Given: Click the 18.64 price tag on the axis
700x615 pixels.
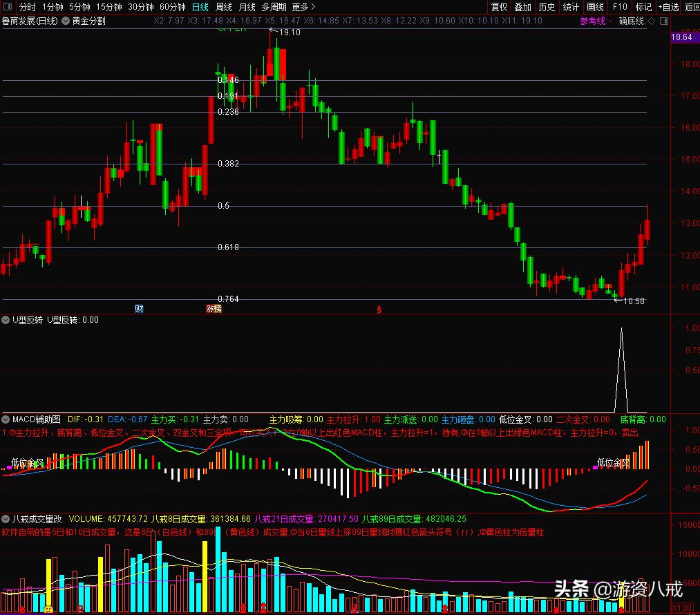Looking at the screenshot, I should tap(681, 37).
